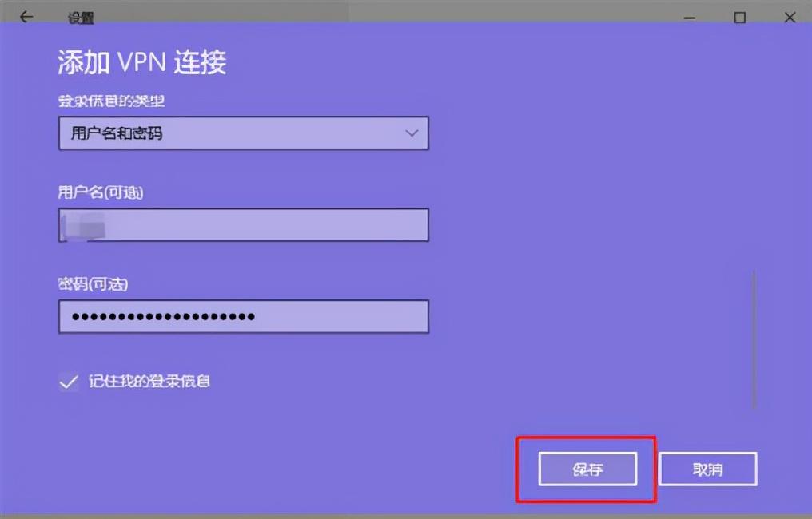Screen dimensions: 812x519
Task: Click the vertical scrollbar on the right
Action: [754, 339]
